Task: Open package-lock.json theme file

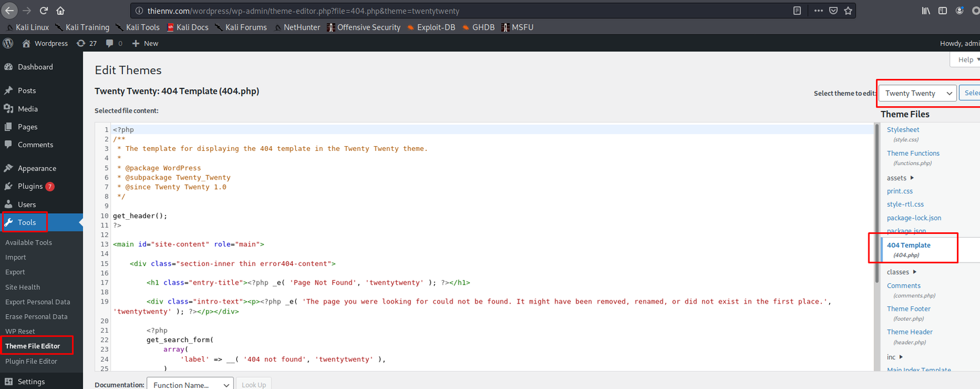Action: click(913, 218)
